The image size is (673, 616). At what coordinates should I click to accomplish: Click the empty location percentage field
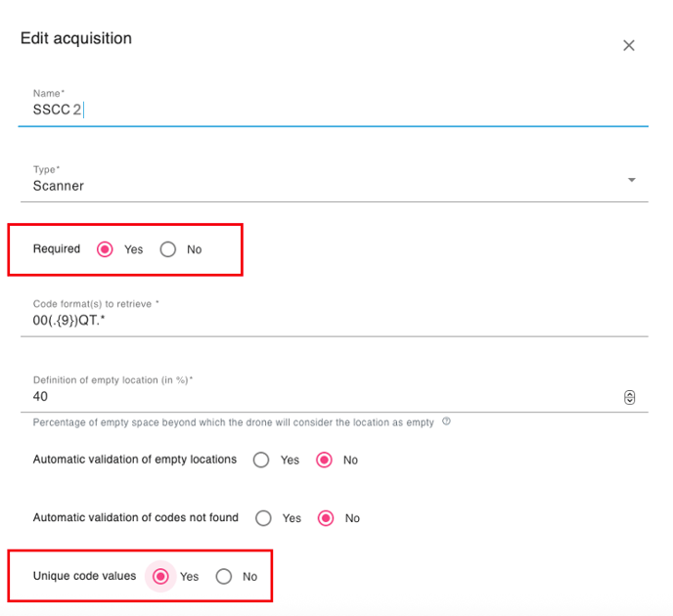(323, 396)
